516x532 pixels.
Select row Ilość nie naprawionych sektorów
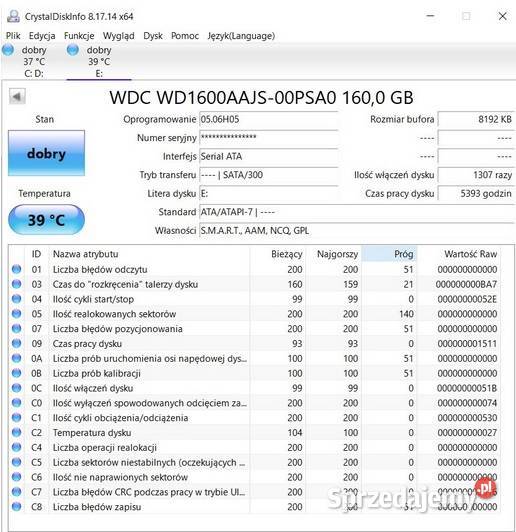coord(254,477)
